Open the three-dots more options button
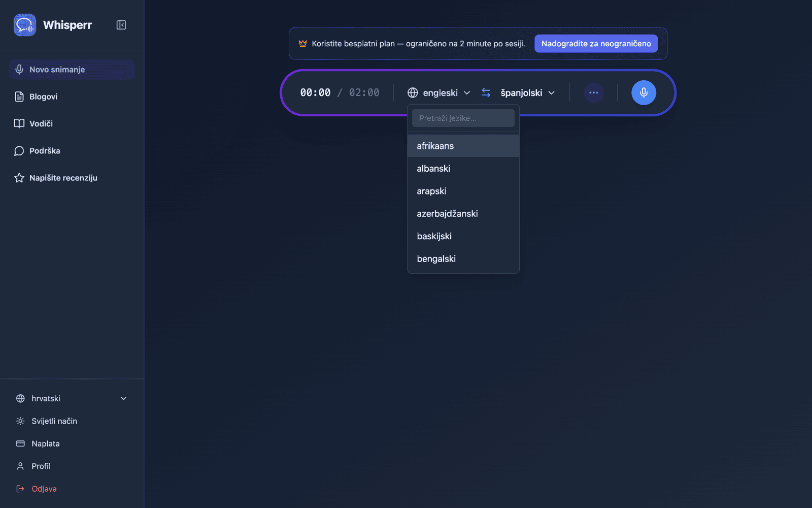The image size is (812, 508). [593, 92]
